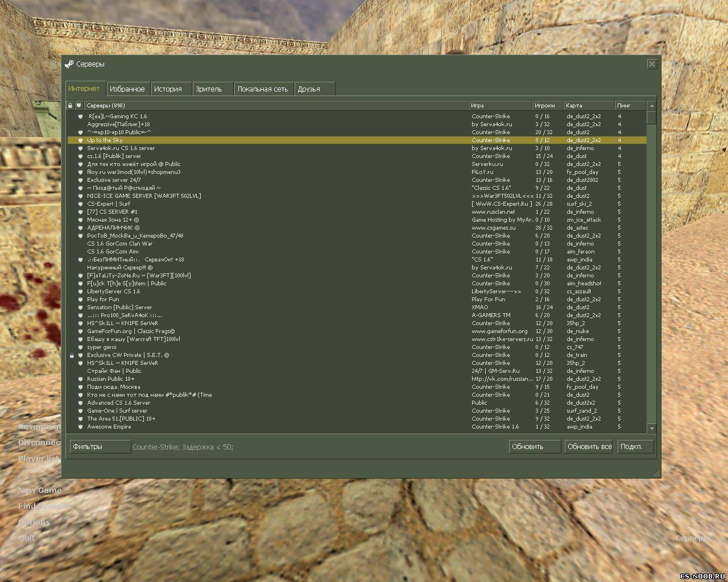Close the Серверы window
Screen dimensions: 728x582
(x=652, y=64)
